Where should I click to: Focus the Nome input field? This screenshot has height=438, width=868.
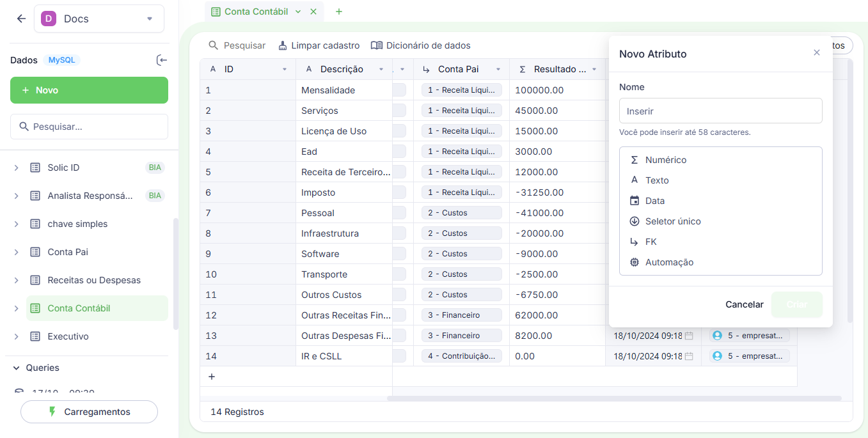(720, 111)
